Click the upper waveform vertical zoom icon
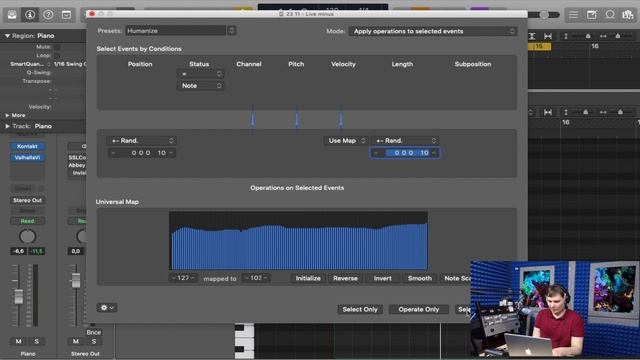This screenshot has height=360, width=640. 532,36
